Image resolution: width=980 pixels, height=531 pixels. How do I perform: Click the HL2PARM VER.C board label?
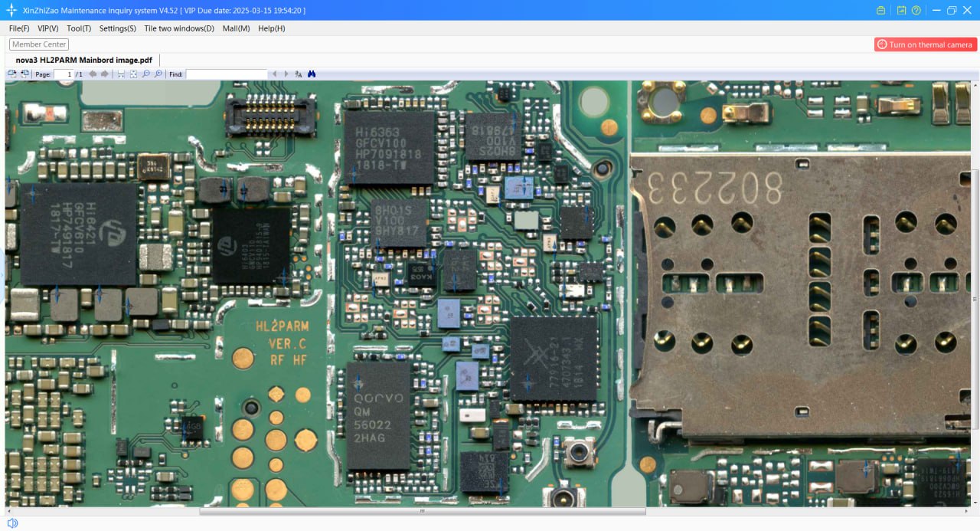(x=281, y=343)
